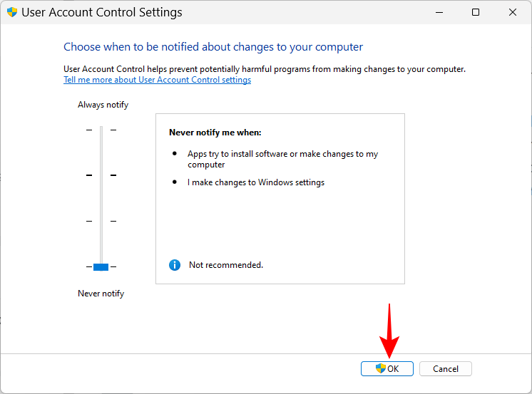Click the 'Never notify me when:' heading
This screenshot has width=532, height=394.
click(215, 133)
